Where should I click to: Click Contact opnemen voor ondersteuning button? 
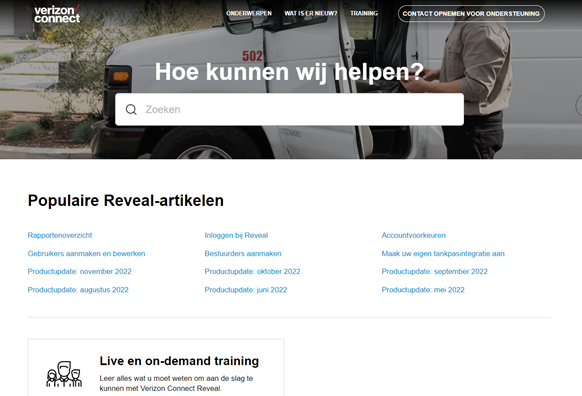point(471,14)
